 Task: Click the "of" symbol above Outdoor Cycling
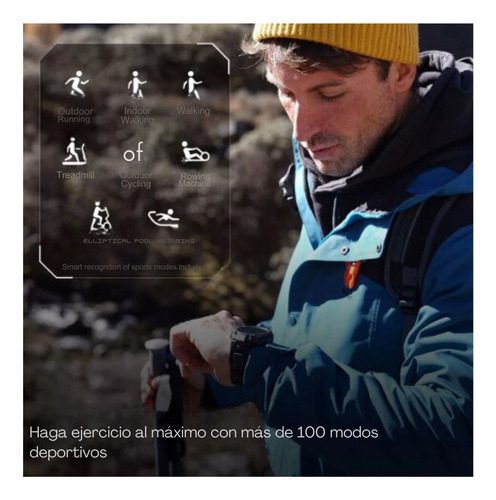coord(133,152)
